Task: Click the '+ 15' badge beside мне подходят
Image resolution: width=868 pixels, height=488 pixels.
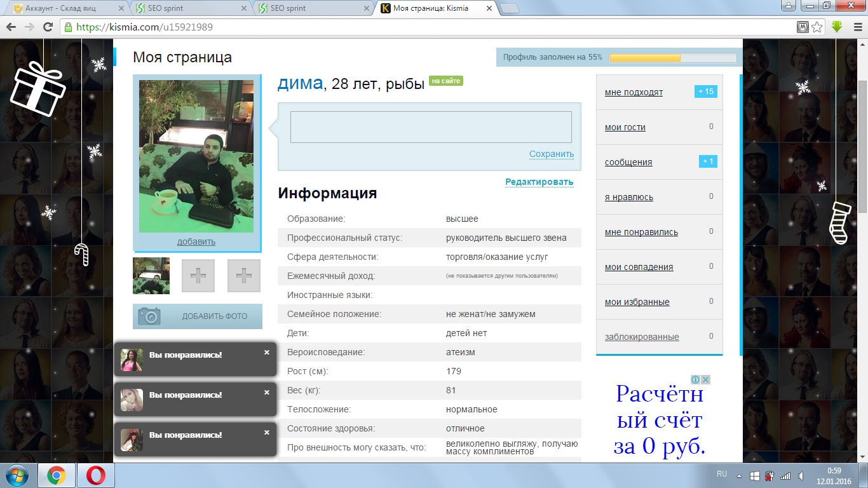Action: [706, 91]
